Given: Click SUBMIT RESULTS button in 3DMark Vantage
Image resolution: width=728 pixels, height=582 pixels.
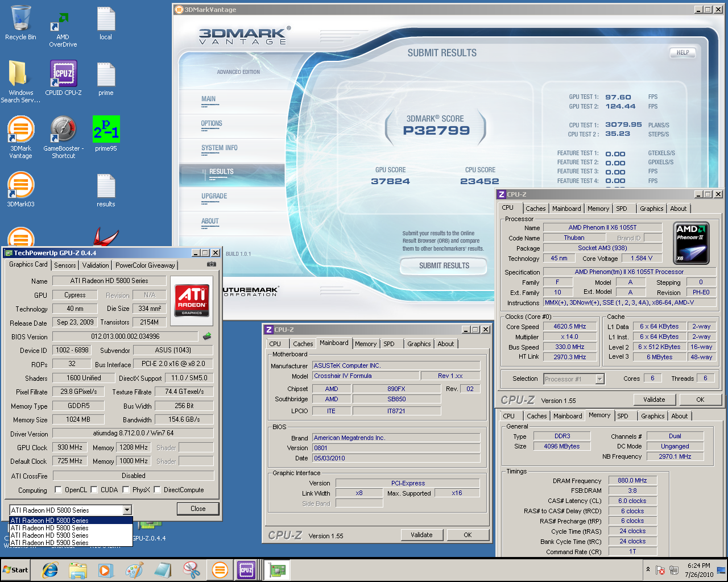Looking at the screenshot, I should click(444, 266).
